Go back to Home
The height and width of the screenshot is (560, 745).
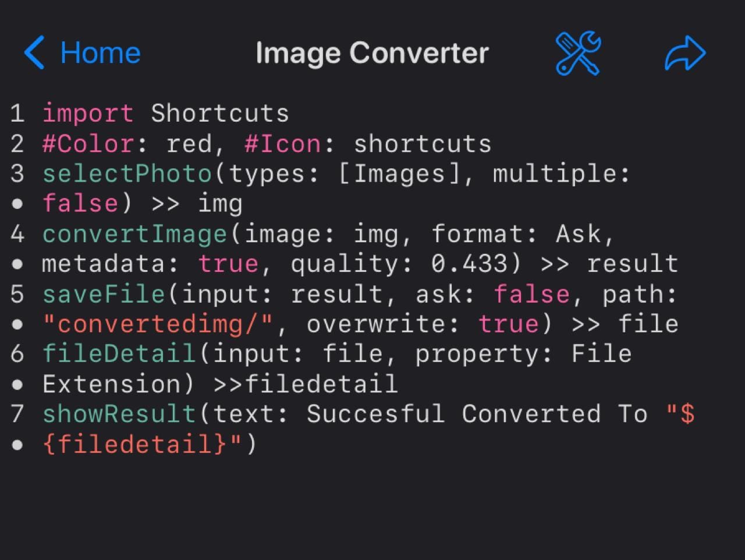(82, 53)
